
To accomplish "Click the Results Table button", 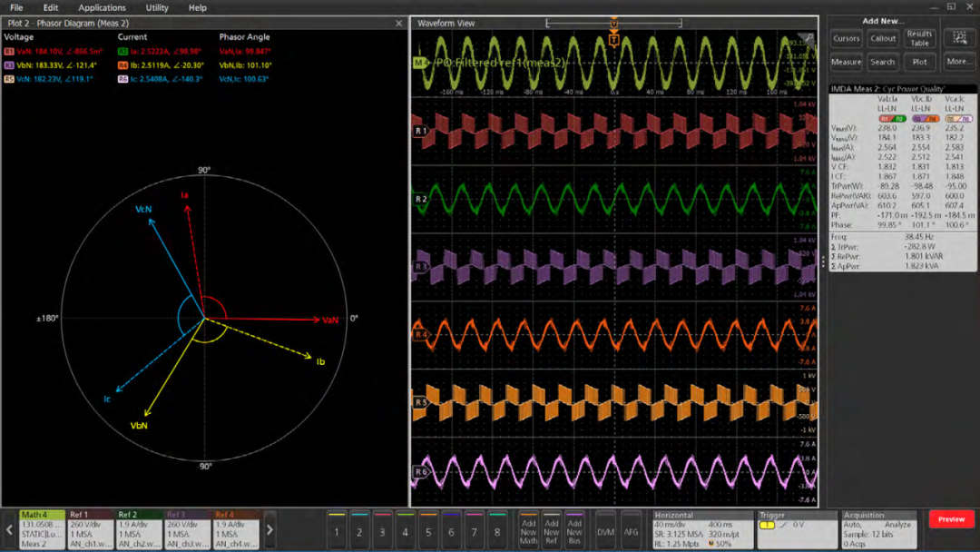I will tap(919, 38).
